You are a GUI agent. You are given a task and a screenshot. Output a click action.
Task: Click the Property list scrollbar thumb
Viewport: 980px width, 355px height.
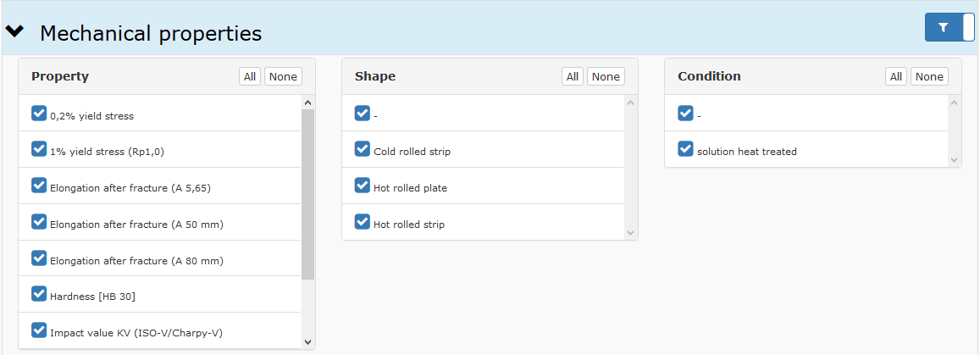pyautogui.click(x=307, y=194)
